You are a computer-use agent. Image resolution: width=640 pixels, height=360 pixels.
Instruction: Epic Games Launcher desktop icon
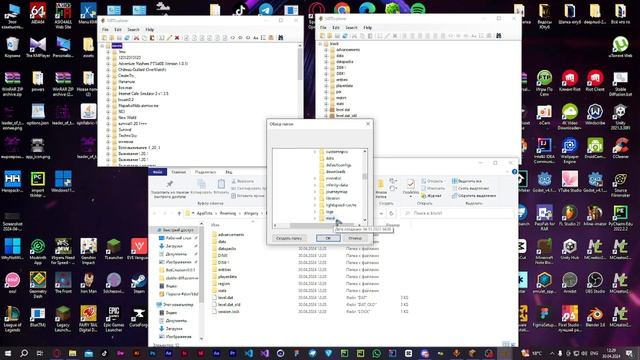[113, 318]
